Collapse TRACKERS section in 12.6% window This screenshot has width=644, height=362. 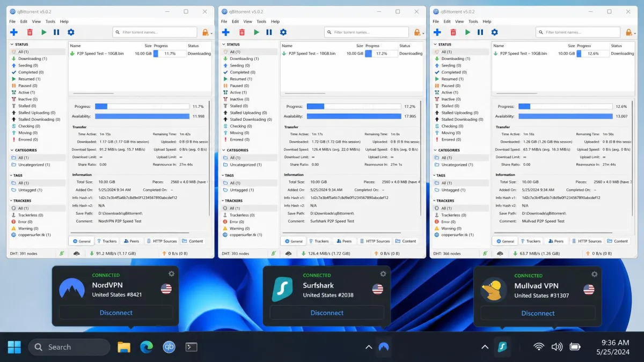pyautogui.click(x=434, y=201)
